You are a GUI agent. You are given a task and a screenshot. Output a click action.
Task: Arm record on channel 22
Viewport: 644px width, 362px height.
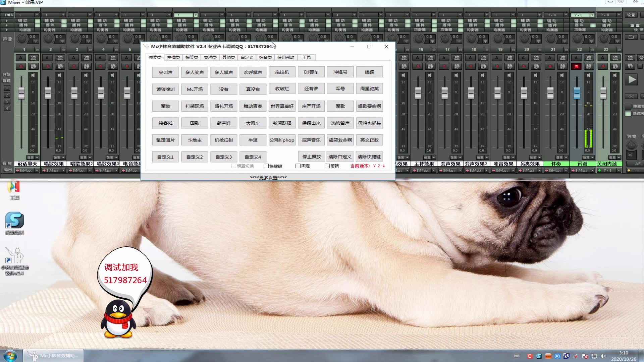point(576,66)
